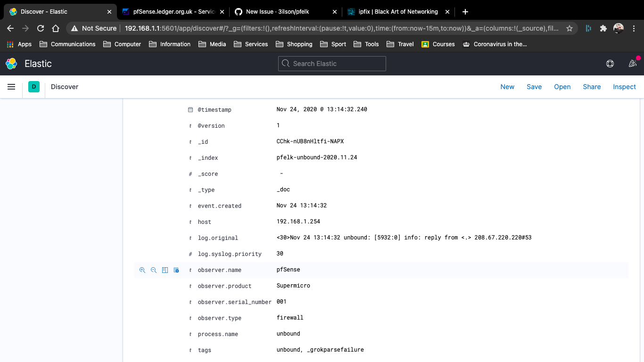The height and width of the screenshot is (362, 644).
Task: Close the New Issue 3ilson/pfelk tab
Action: 335,12
